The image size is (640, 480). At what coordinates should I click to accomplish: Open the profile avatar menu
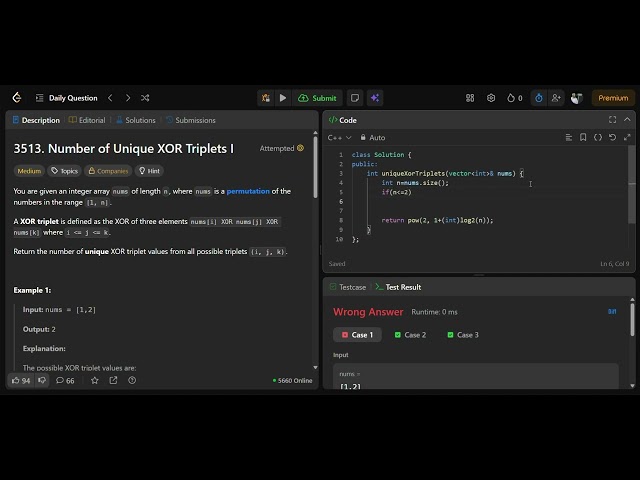pyautogui.click(x=576, y=98)
